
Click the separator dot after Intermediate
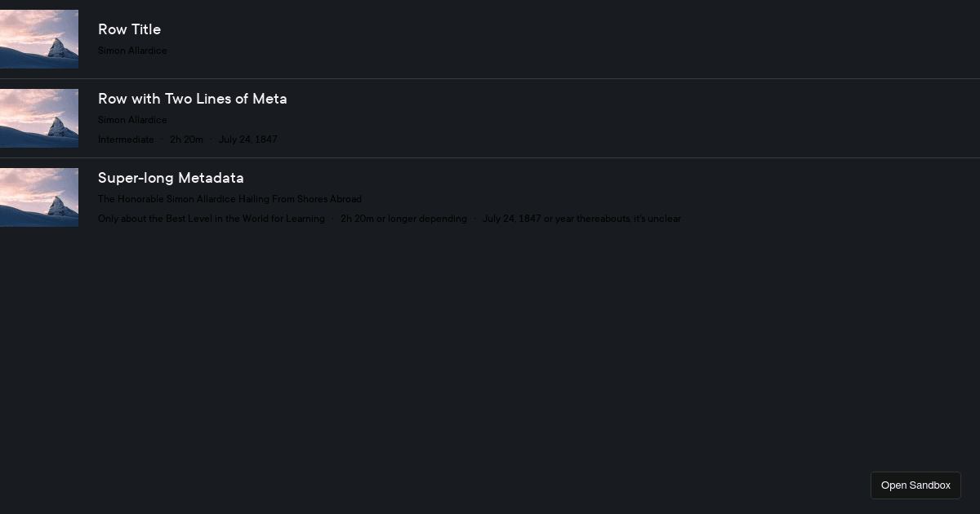click(162, 140)
